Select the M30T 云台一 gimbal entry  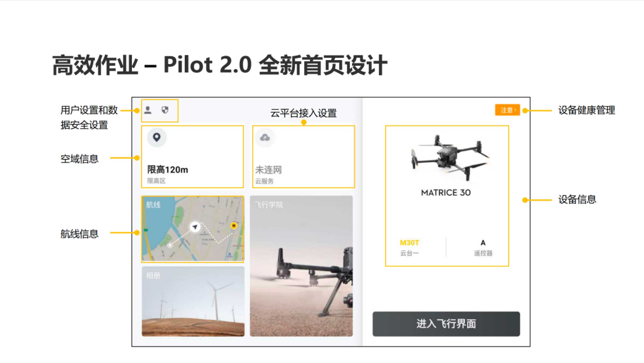coord(409,248)
